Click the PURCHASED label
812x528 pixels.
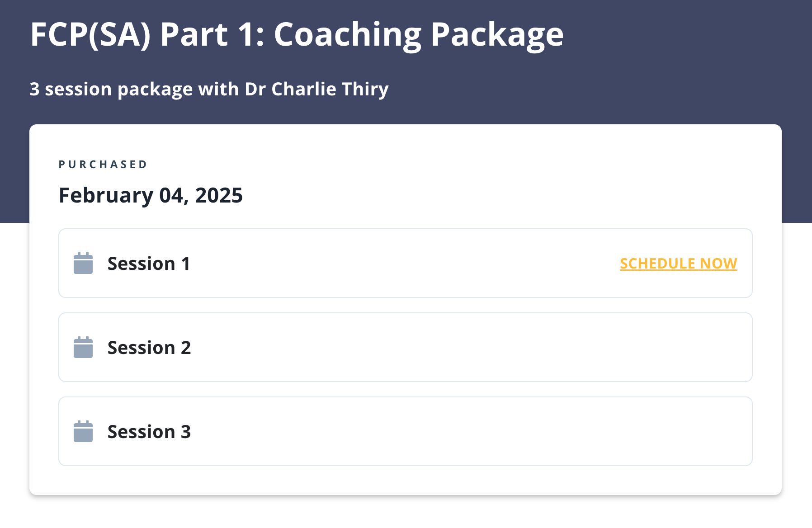[x=103, y=165]
